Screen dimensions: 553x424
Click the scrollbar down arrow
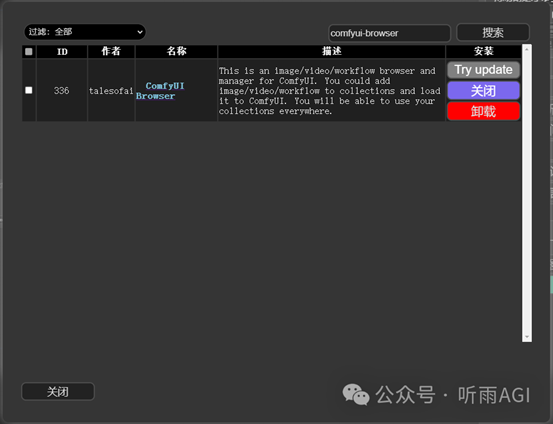[x=527, y=337]
